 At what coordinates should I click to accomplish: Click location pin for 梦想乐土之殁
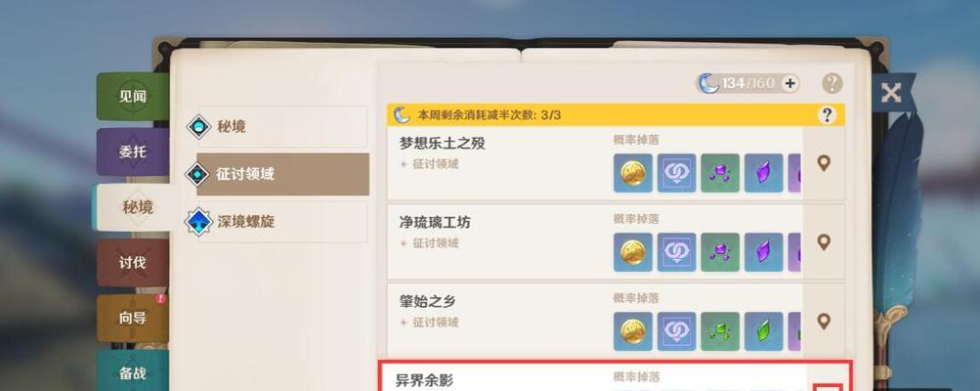(x=824, y=163)
